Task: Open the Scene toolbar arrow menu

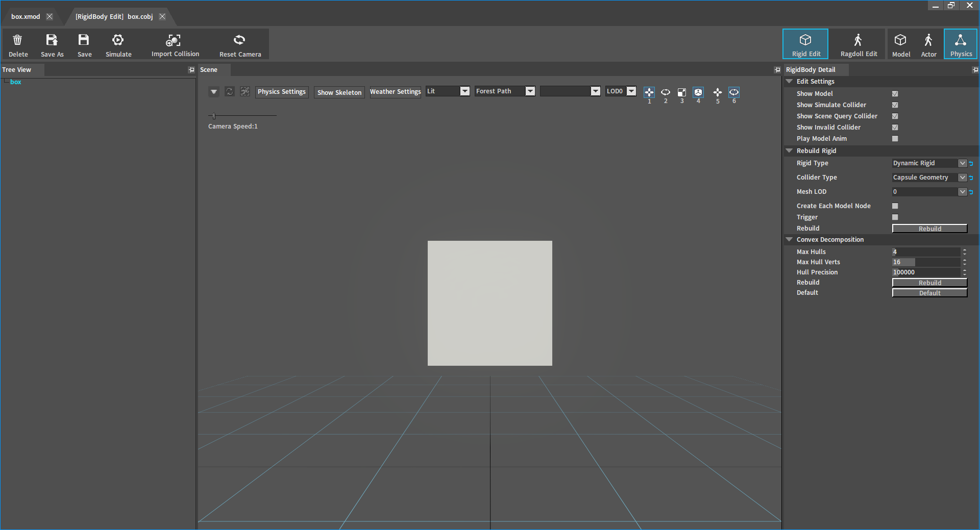Action: (214, 92)
